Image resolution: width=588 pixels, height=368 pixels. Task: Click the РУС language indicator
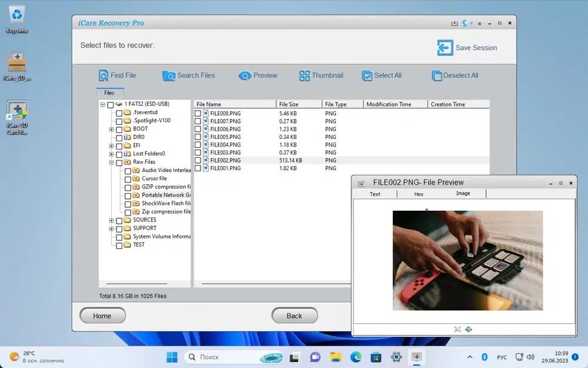coord(502,357)
